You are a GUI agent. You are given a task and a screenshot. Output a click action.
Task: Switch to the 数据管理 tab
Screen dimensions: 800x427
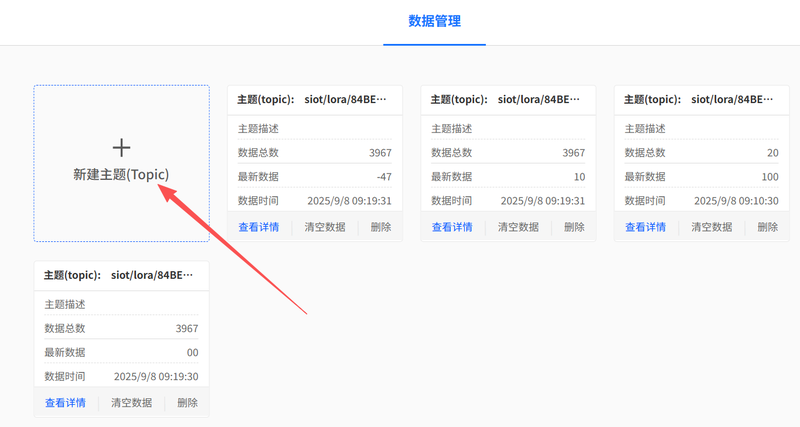[x=434, y=21]
